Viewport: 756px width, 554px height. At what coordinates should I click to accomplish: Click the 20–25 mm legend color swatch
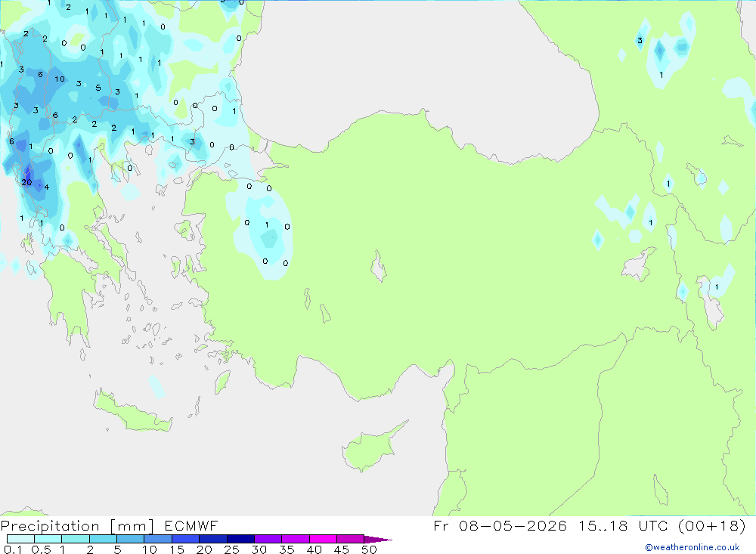(213, 539)
